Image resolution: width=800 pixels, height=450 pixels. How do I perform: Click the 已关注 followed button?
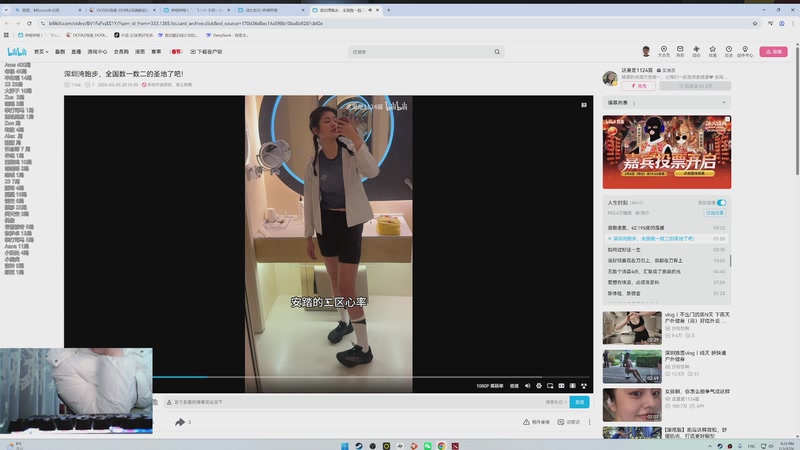coord(695,86)
